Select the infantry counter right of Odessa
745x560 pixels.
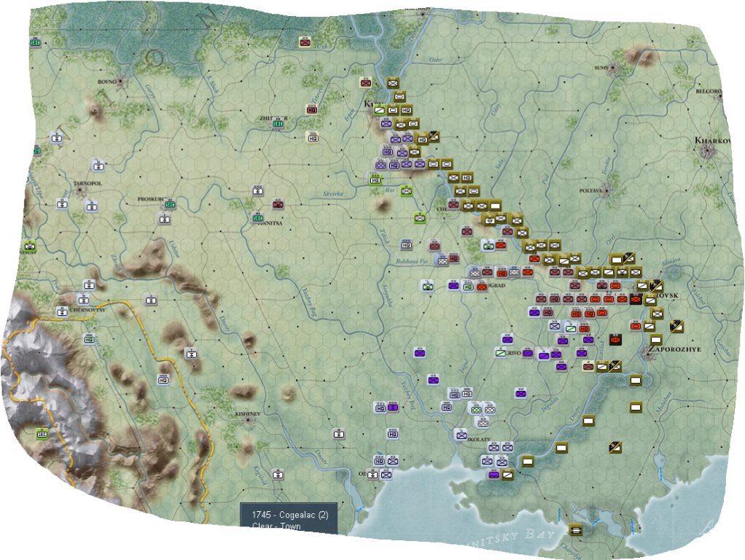386,474
